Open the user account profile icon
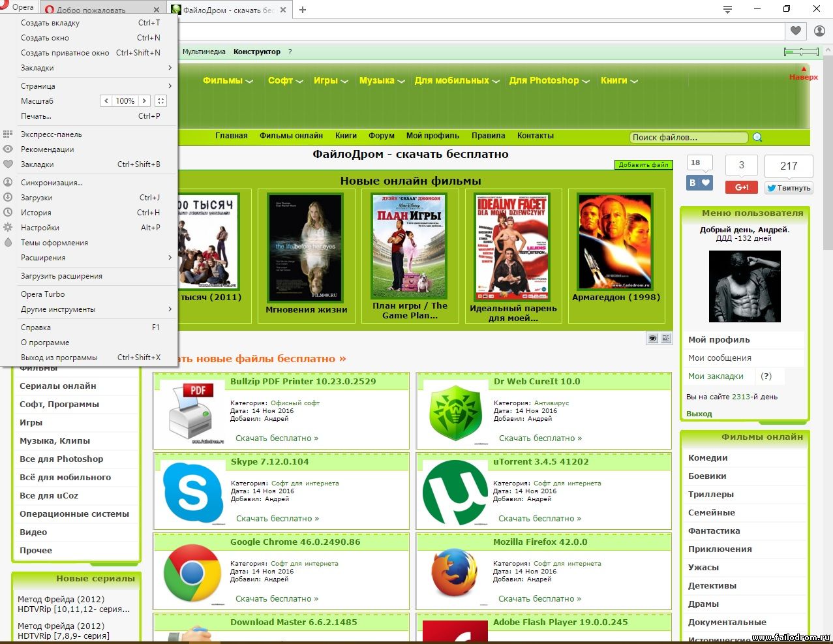Viewport: 833px width, 644px height. 820,31
